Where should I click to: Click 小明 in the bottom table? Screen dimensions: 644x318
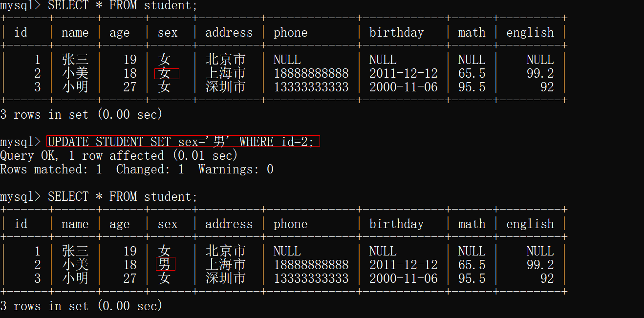[x=75, y=278]
